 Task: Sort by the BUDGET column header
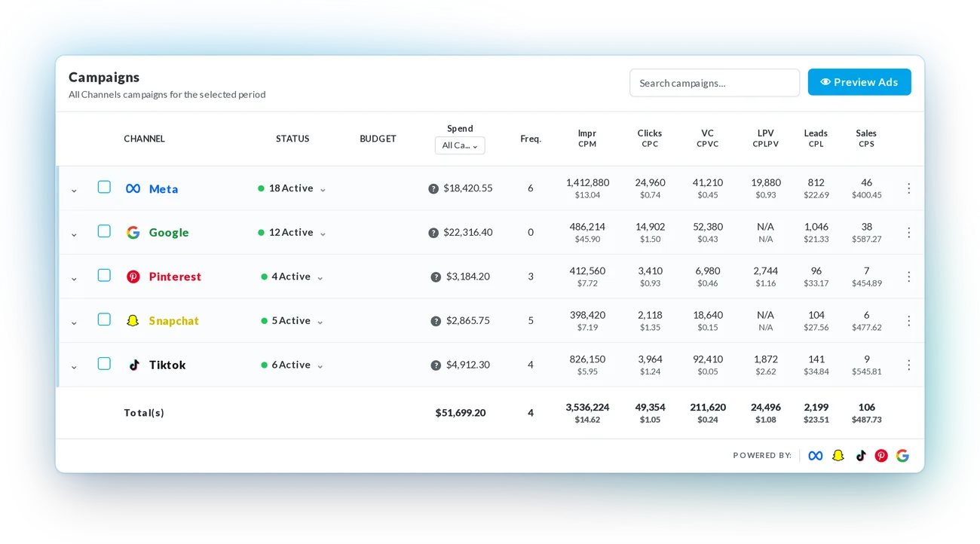(x=378, y=139)
